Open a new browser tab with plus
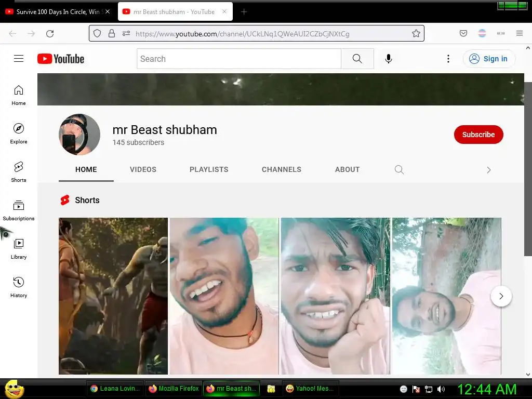This screenshot has height=399, width=532. point(244,12)
